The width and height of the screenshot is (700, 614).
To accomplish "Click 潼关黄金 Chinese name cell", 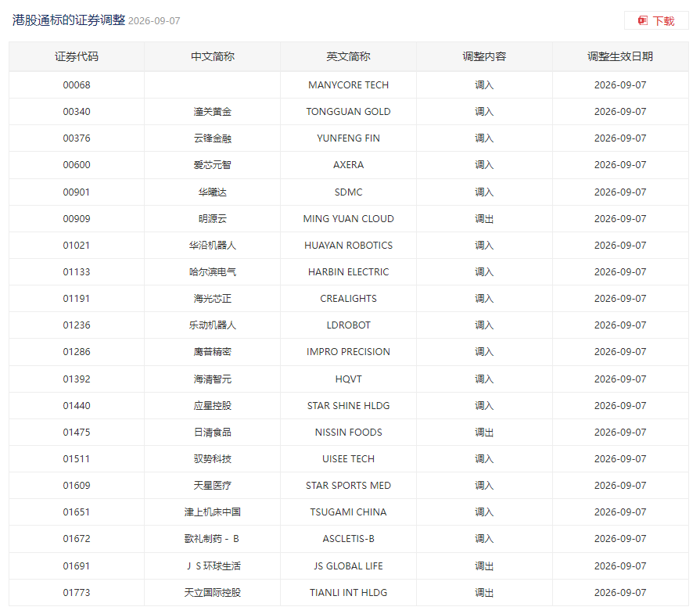I will click(x=213, y=112).
